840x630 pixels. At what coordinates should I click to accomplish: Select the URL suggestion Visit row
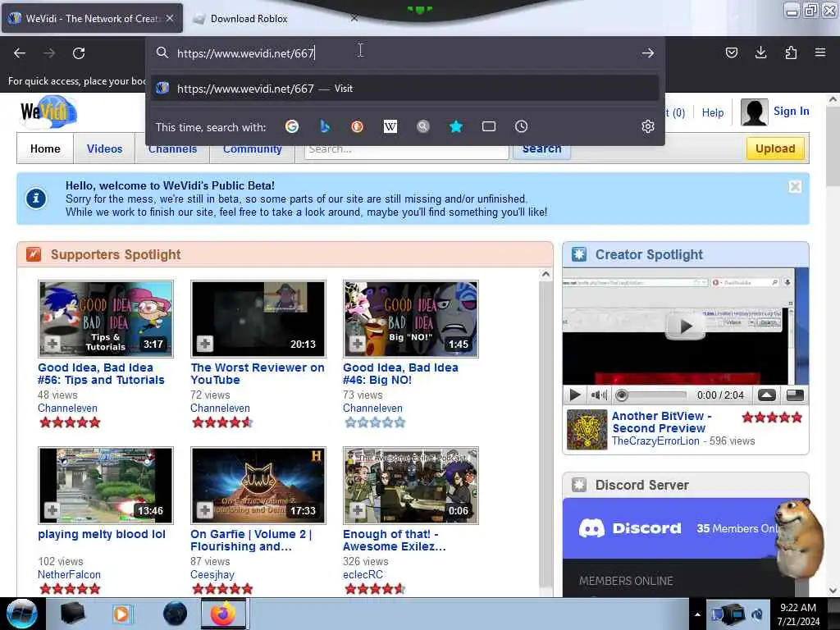point(404,89)
